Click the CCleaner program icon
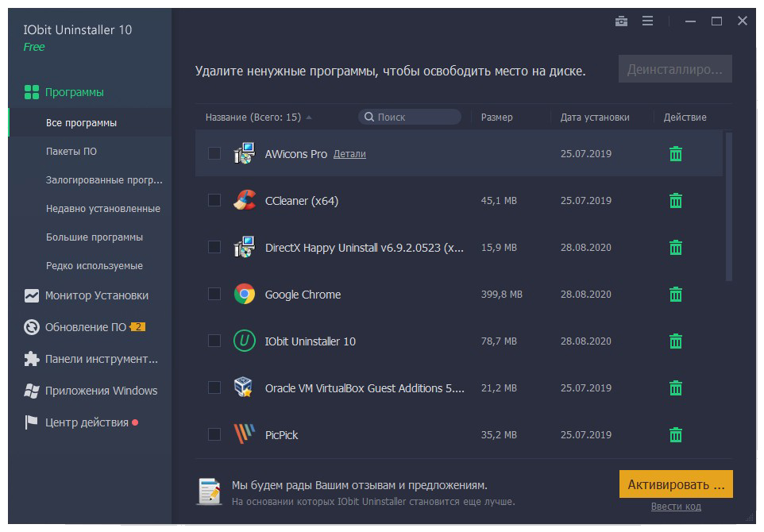This screenshot has height=532, width=764. (x=244, y=200)
